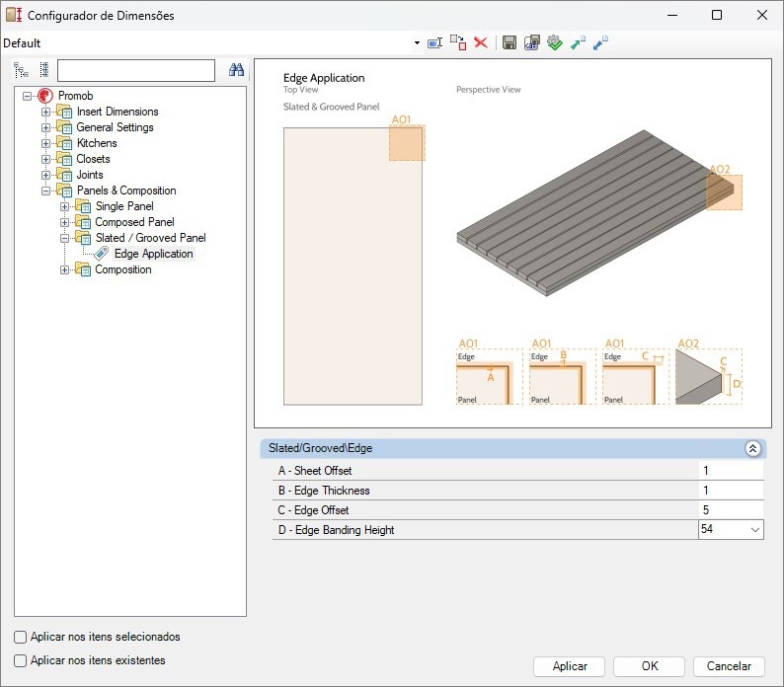Expand the Composition node

(x=64, y=270)
